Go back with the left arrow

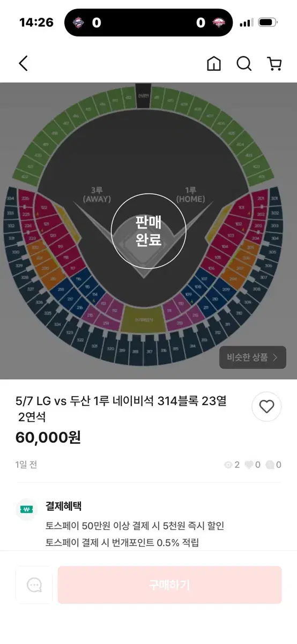(23, 64)
